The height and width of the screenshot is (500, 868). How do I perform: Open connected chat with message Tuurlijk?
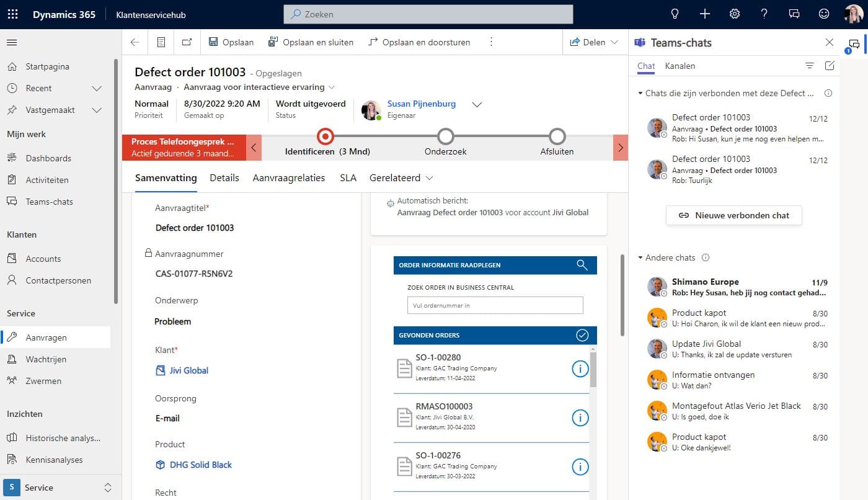coord(737,169)
